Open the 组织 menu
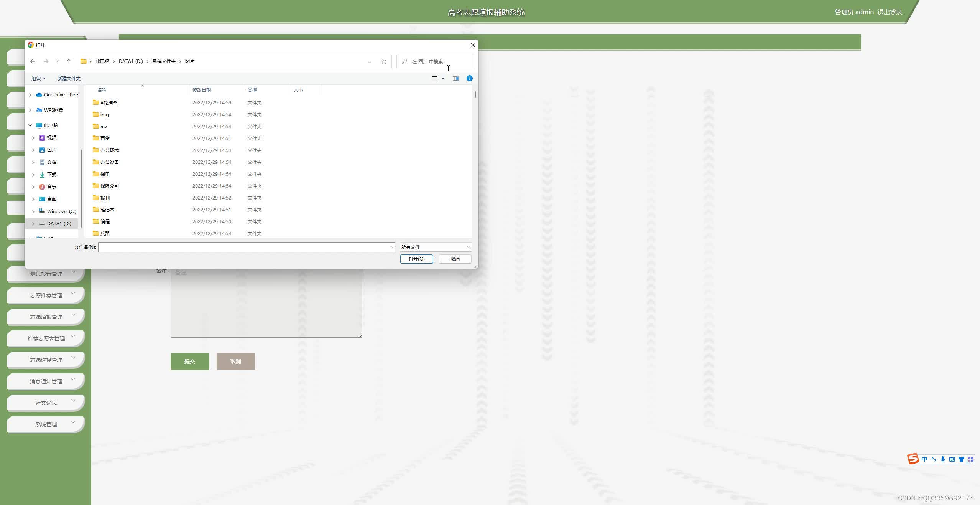980x505 pixels. tap(38, 78)
